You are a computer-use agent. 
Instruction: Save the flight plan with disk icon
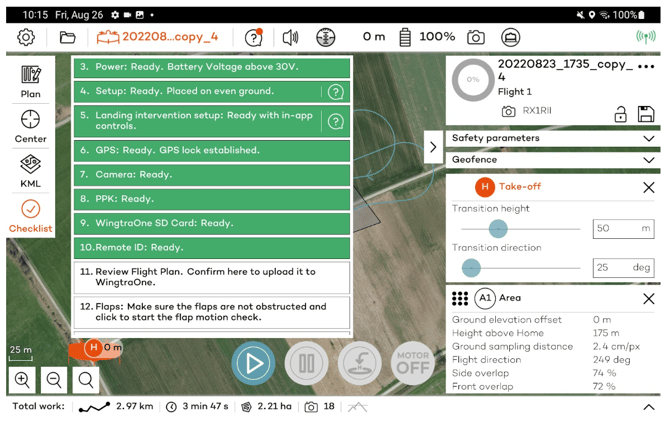click(x=646, y=114)
